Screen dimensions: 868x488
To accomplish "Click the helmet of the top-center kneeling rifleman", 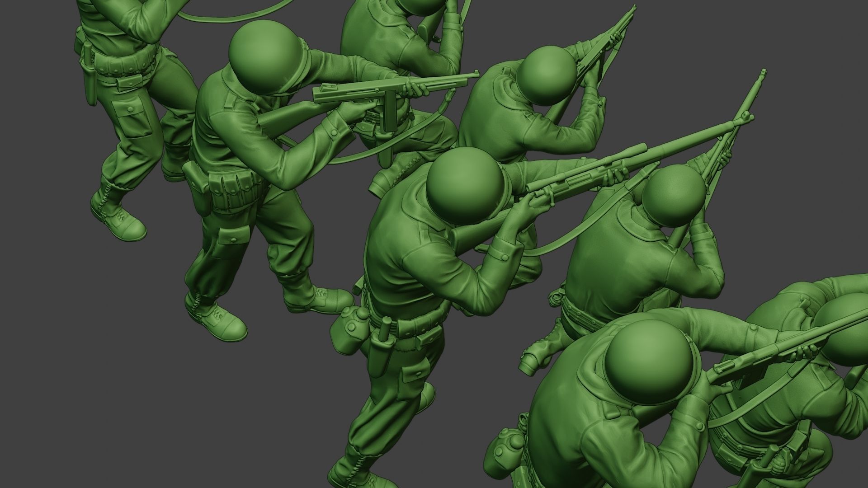I will (547, 76).
